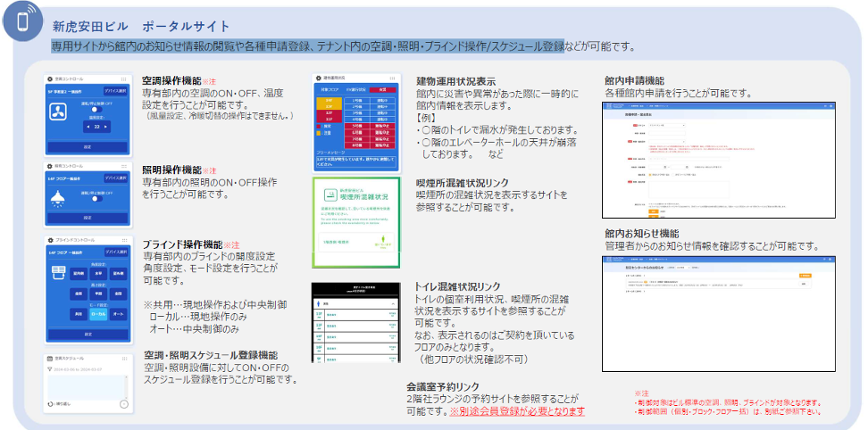Collapse the 男性 section in the toilet status list
868x430 pixels.
pos(393,304)
